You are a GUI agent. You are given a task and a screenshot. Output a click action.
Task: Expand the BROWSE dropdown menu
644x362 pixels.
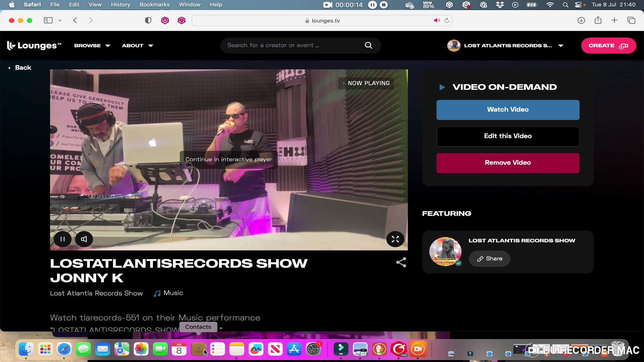(x=92, y=46)
